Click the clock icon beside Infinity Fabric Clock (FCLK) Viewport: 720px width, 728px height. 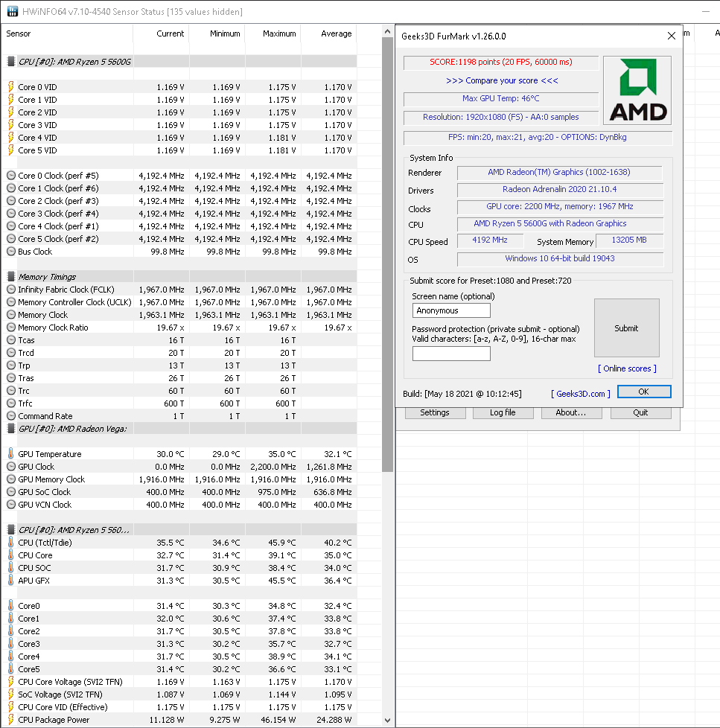tap(11, 290)
